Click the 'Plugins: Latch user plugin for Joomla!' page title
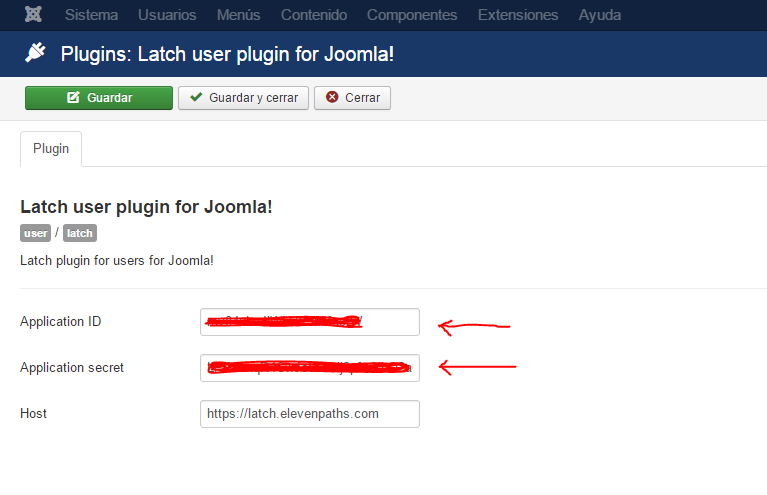 point(227,54)
